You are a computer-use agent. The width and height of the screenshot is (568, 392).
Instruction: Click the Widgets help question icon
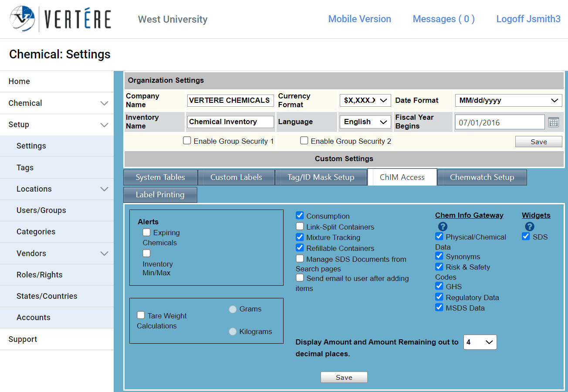pyautogui.click(x=529, y=226)
